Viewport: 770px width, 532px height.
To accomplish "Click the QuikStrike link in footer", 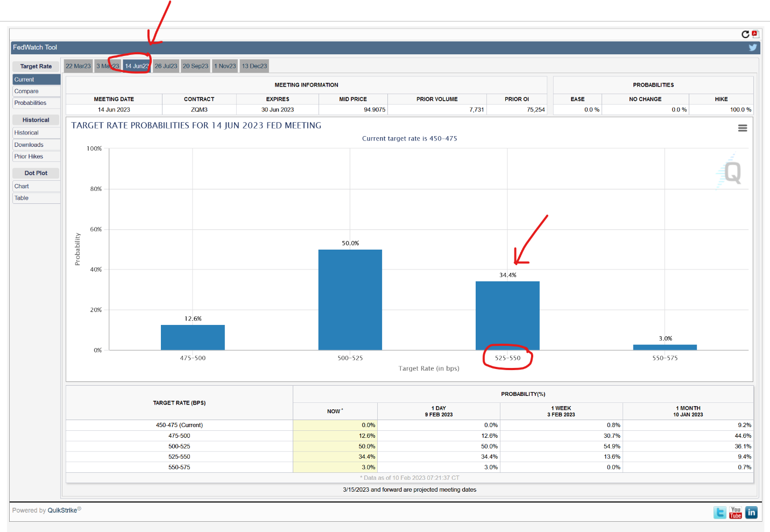I will click(x=62, y=510).
